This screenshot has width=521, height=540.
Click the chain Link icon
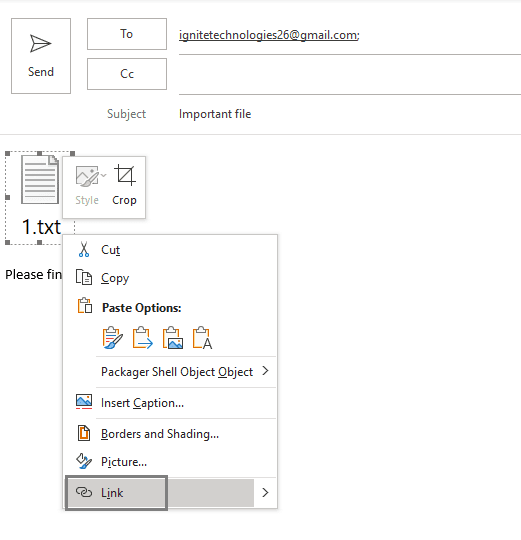point(84,492)
